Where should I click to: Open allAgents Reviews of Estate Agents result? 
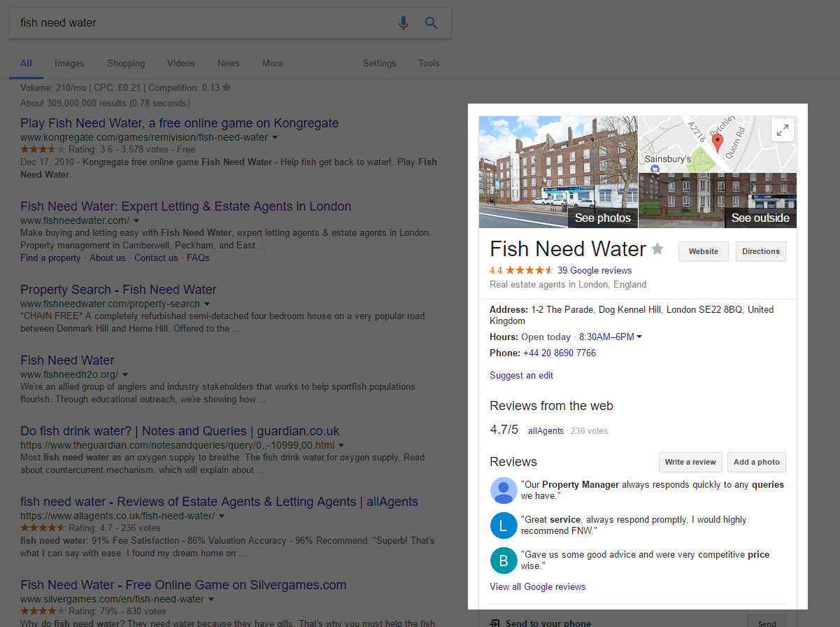point(219,502)
